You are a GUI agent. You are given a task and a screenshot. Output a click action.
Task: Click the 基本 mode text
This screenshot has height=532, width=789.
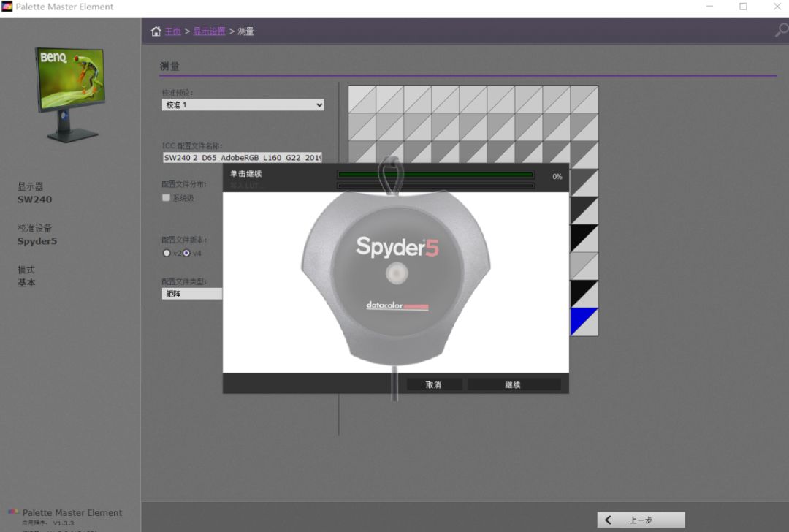[26, 283]
